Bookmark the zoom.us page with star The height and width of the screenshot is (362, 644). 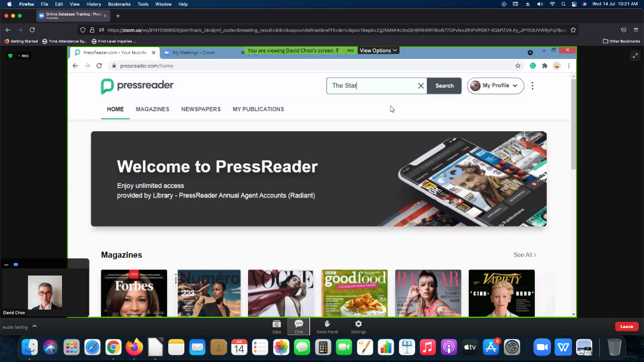pos(574,30)
